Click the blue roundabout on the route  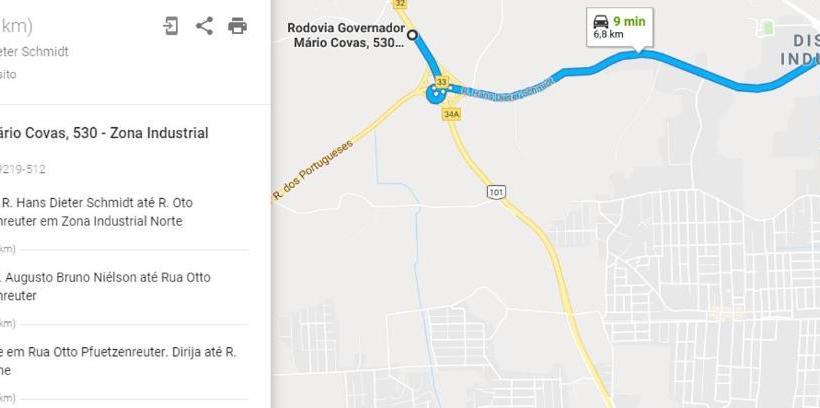pyautogui.click(x=436, y=95)
